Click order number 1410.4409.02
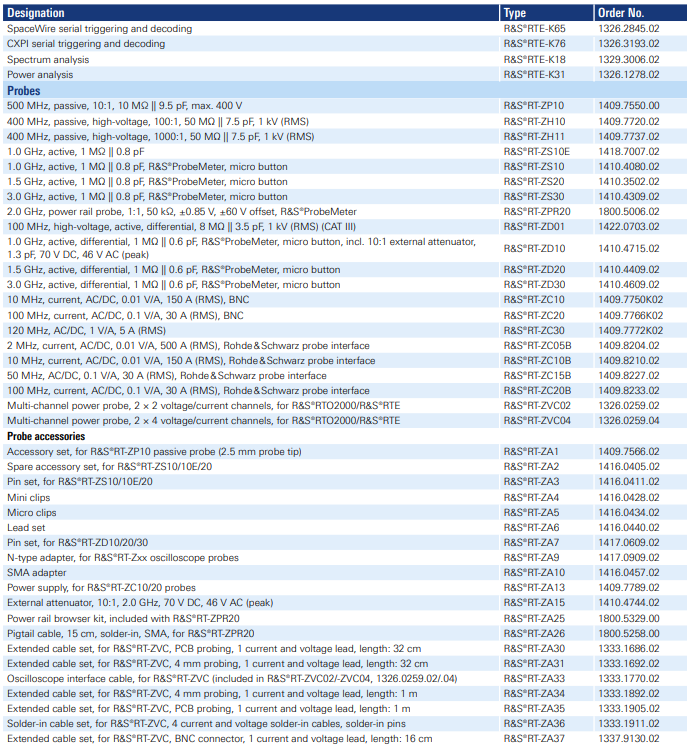This screenshot has height=749, width=687. (629, 270)
